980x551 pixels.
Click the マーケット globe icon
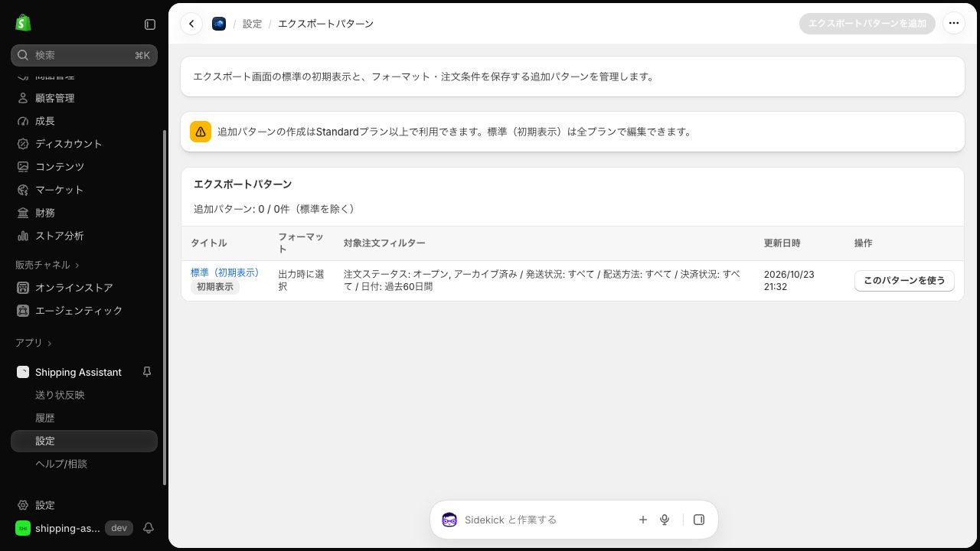pos(23,190)
